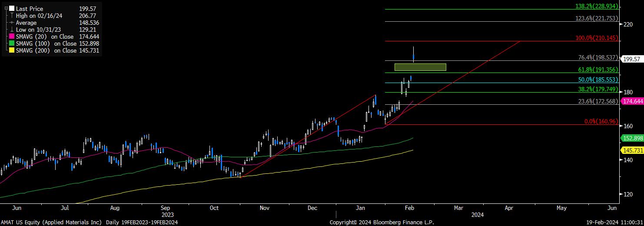The height and width of the screenshot is (226, 644).
Task: Click the Nov month label on time axis
Action: click(265, 208)
